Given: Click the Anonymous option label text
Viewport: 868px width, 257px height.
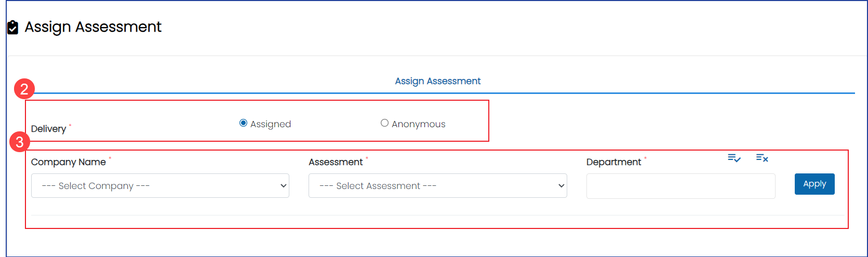Looking at the screenshot, I should 418,124.
